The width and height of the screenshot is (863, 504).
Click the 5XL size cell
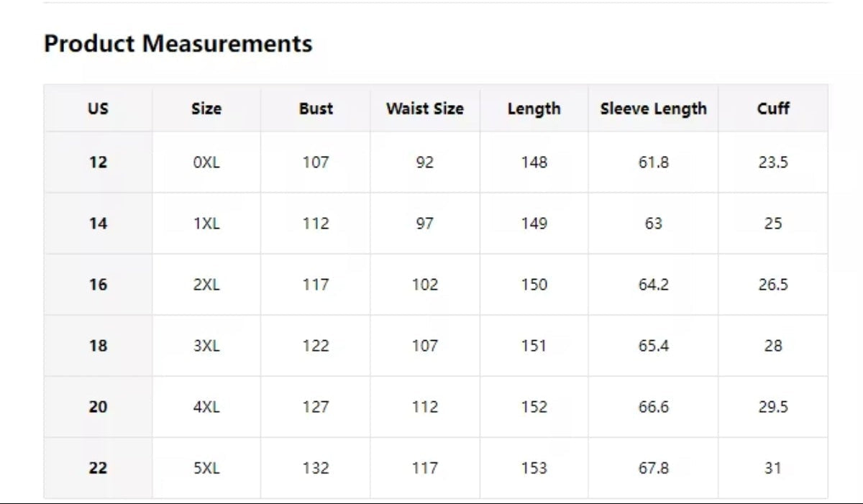(x=206, y=468)
